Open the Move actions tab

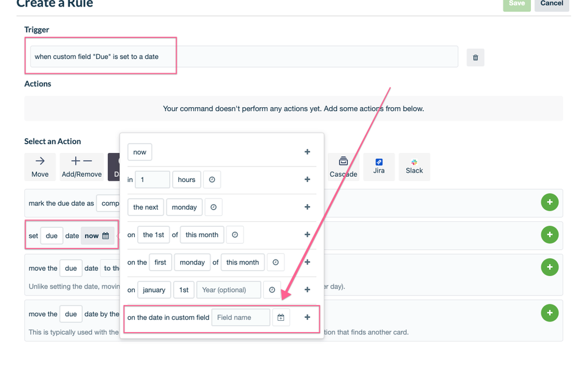click(x=40, y=167)
